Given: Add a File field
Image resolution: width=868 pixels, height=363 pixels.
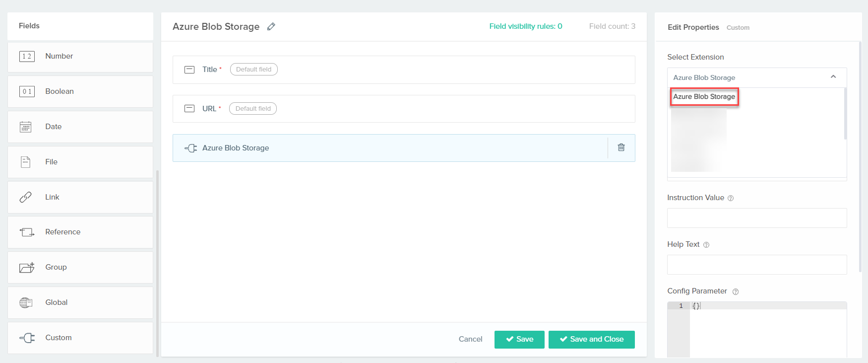Looking at the screenshot, I should coord(80,162).
